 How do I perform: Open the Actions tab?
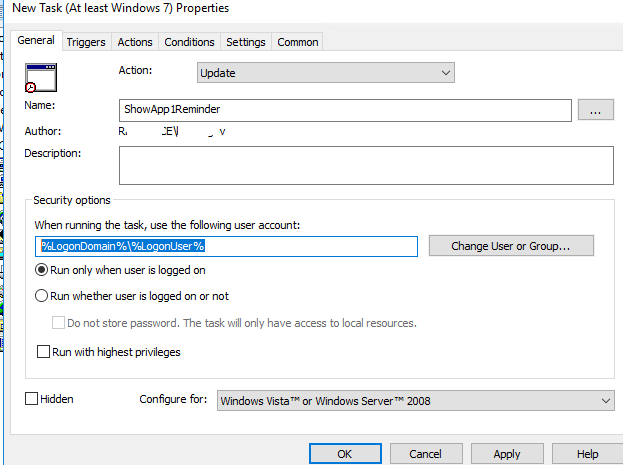coord(135,42)
